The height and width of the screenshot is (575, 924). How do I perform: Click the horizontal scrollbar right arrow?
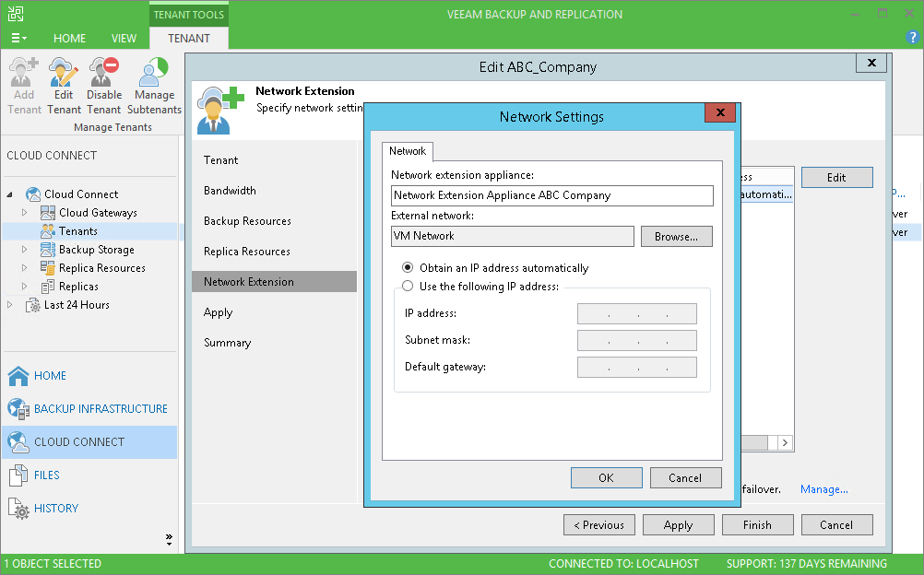[785, 442]
